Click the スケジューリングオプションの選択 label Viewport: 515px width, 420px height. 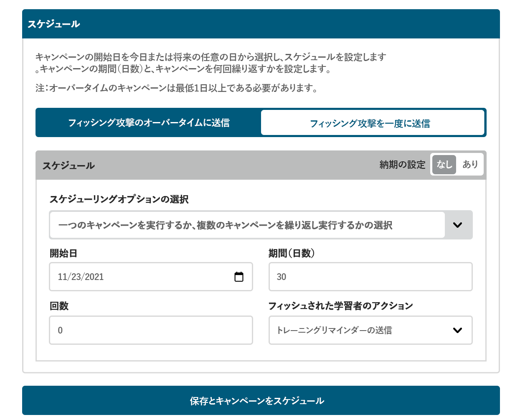[x=119, y=199]
